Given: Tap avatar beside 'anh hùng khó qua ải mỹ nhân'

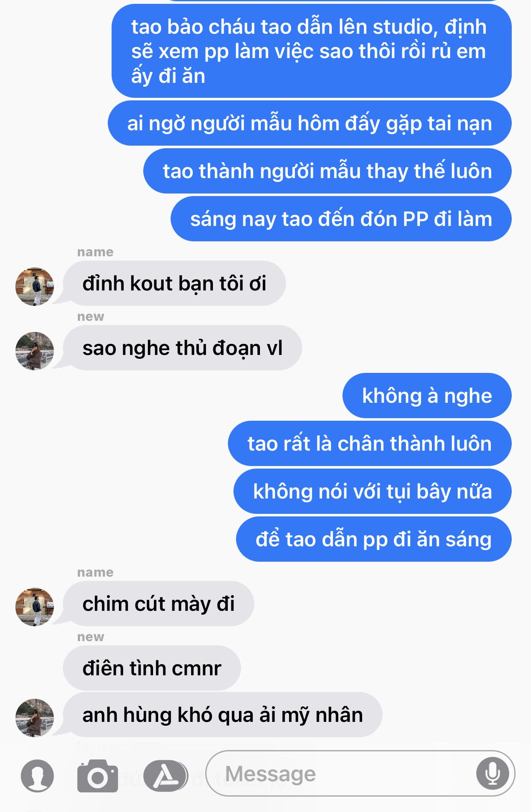Looking at the screenshot, I should tap(35, 718).
